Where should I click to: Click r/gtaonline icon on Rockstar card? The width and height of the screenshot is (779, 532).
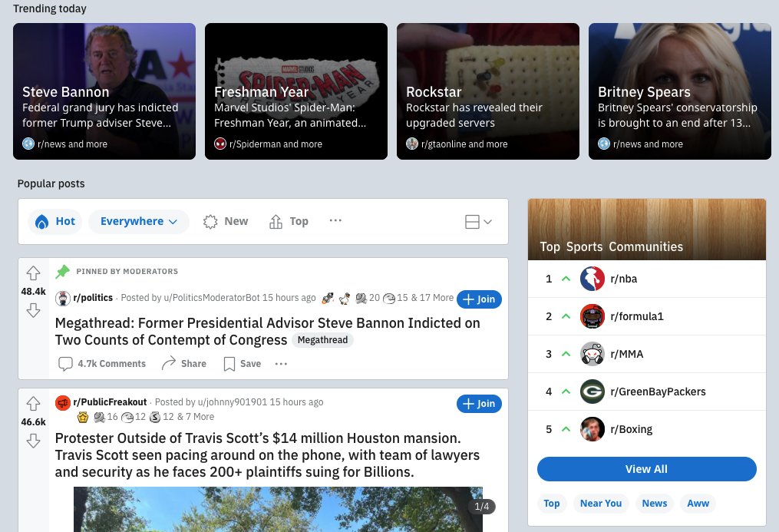click(412, 144)
